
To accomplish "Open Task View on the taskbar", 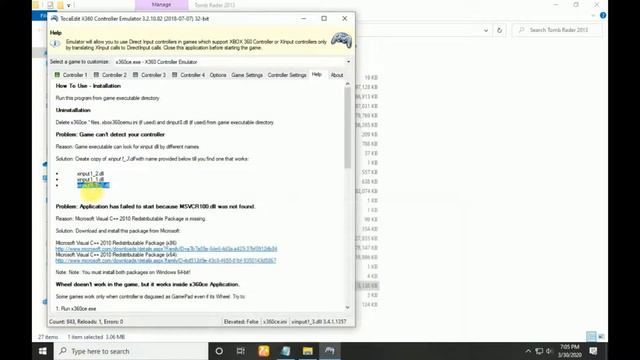I will tap(241, 351).
